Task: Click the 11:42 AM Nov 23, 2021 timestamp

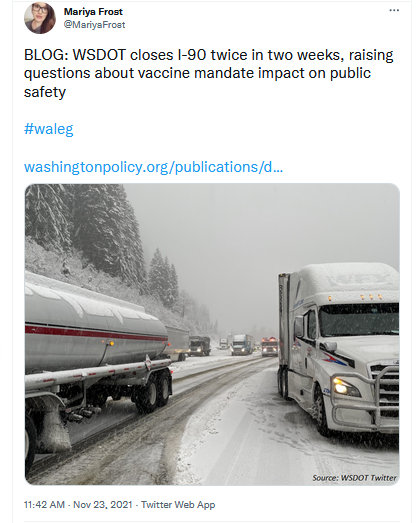Action: pos(78,504)
